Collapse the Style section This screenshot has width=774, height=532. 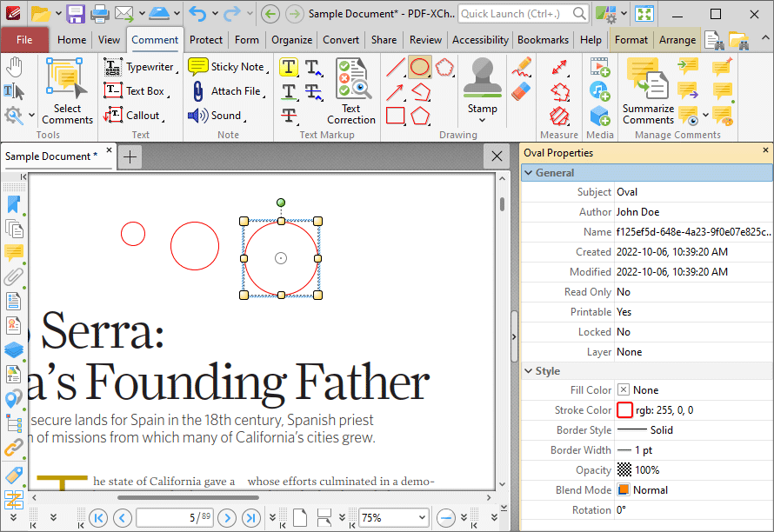(x=529, y=370)
